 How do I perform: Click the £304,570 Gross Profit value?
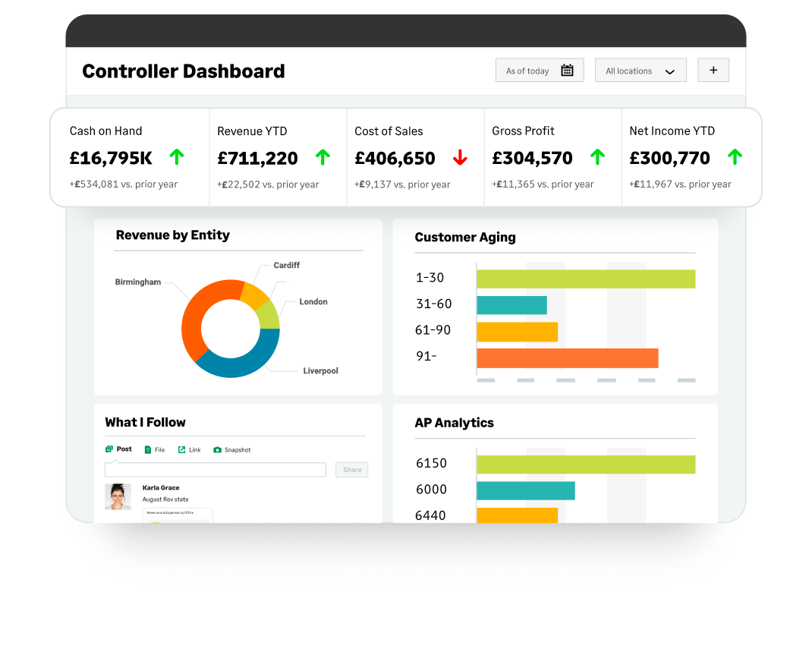pyautogui.click(x=533, y=158)
